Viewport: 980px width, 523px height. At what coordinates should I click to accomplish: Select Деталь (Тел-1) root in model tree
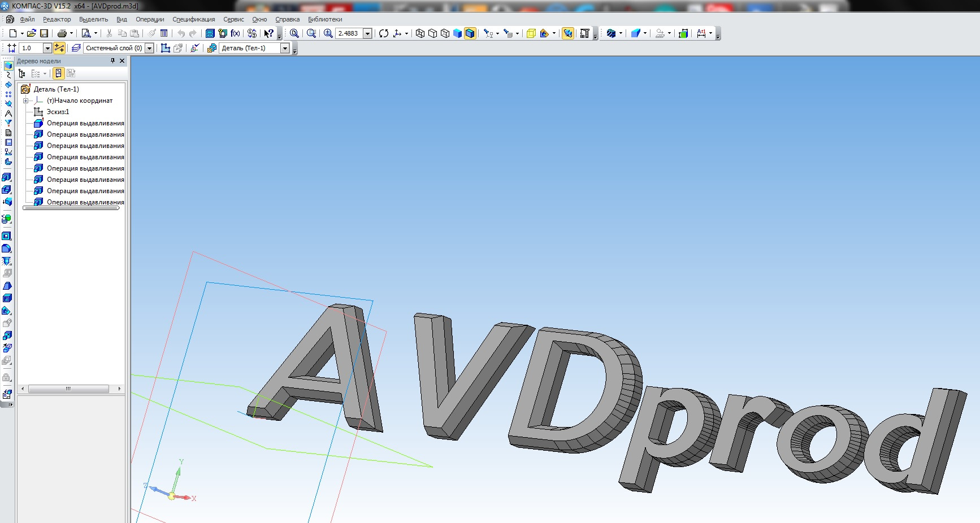point(56,89)
